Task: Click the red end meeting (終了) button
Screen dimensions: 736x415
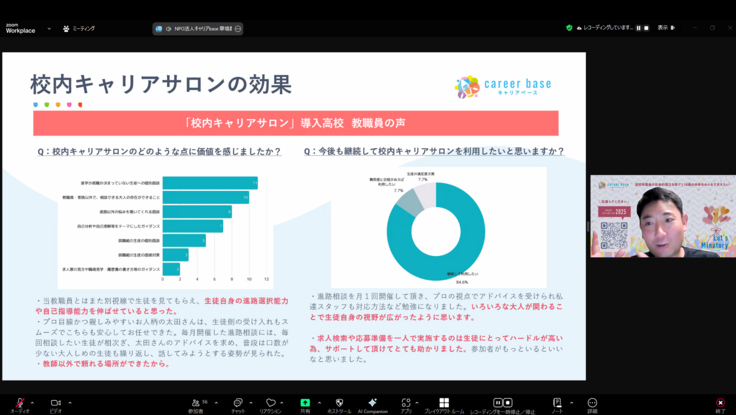Action: tap(720, 403)
